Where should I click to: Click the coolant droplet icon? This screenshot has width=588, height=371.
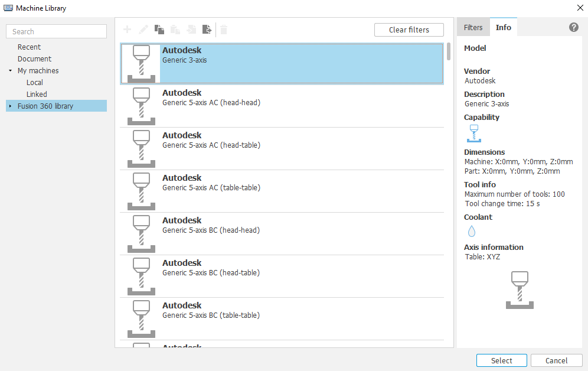(471, 231)
